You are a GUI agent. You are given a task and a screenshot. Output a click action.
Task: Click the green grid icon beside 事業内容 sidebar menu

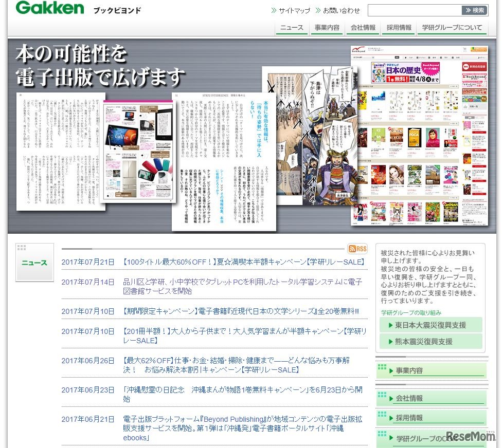pos(383,368)
